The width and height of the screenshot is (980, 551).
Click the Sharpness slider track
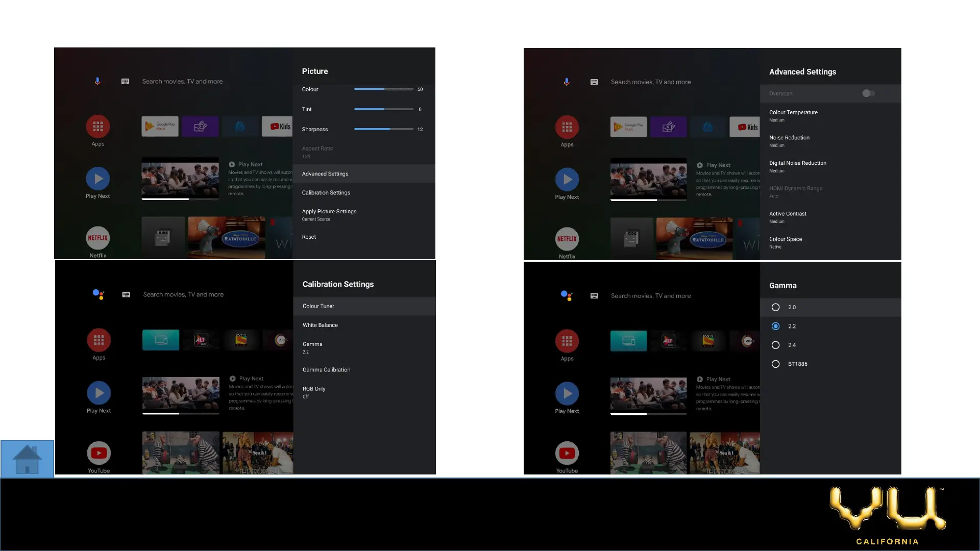pyautogui.click(x=383, y=129)
